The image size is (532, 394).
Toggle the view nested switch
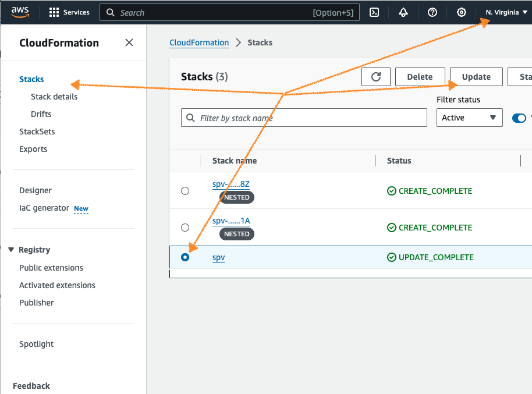tap(519, 118)
